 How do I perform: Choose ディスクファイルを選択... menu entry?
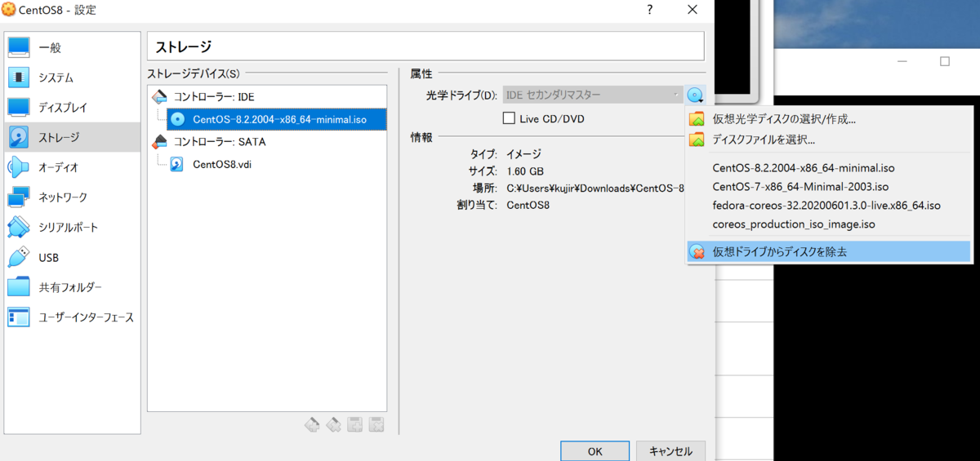point(829,140)
